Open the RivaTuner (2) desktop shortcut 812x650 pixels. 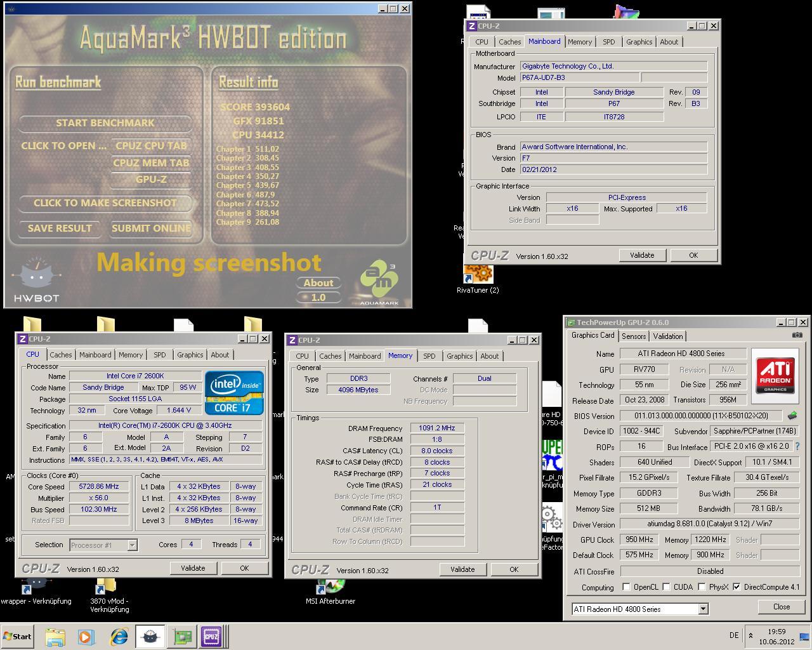pos(478,279)
